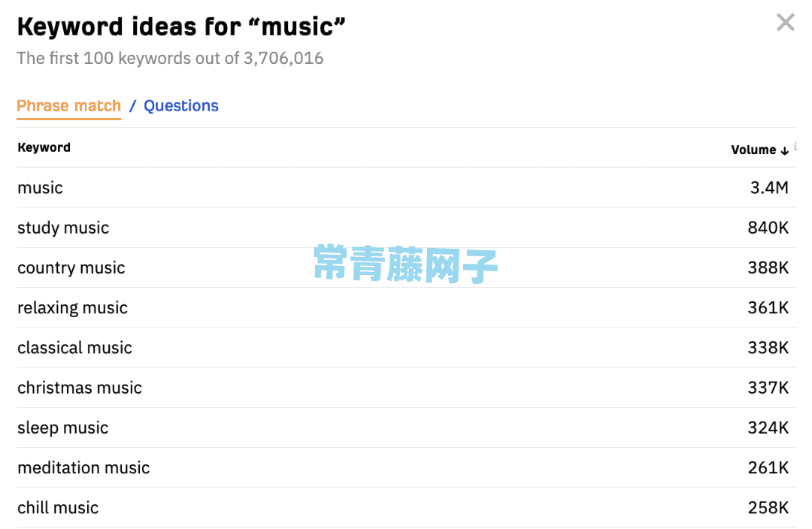812x529 pixels.
Task: Choose the 'christmas music' keyword
Action: pos(80,388)
